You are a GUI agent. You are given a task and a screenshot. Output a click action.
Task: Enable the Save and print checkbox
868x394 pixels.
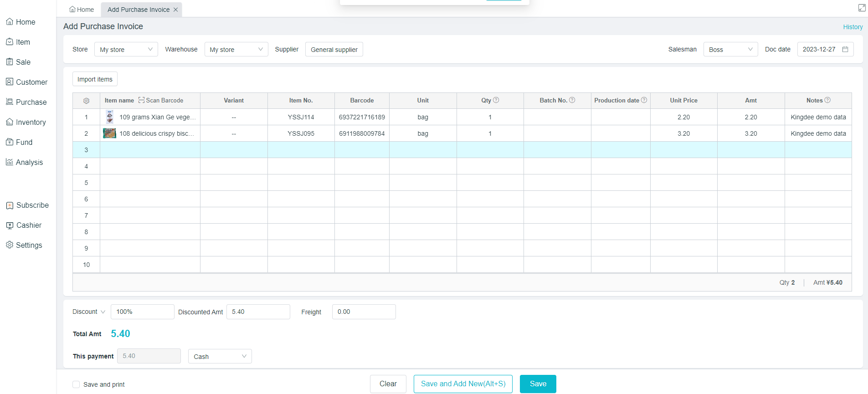click(76, 384)
